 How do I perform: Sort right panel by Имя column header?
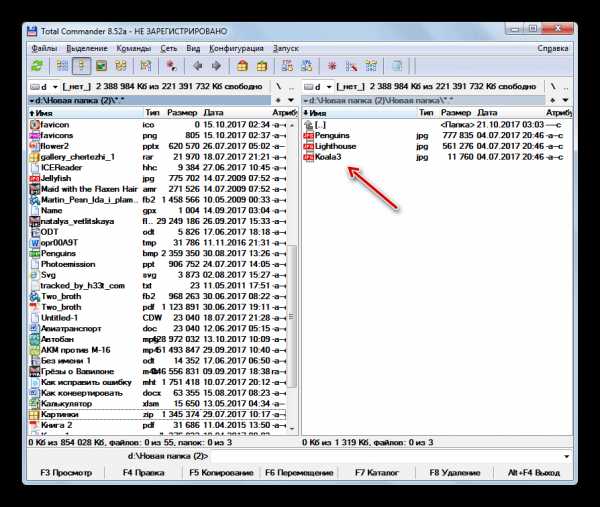(x=359, y=113)
